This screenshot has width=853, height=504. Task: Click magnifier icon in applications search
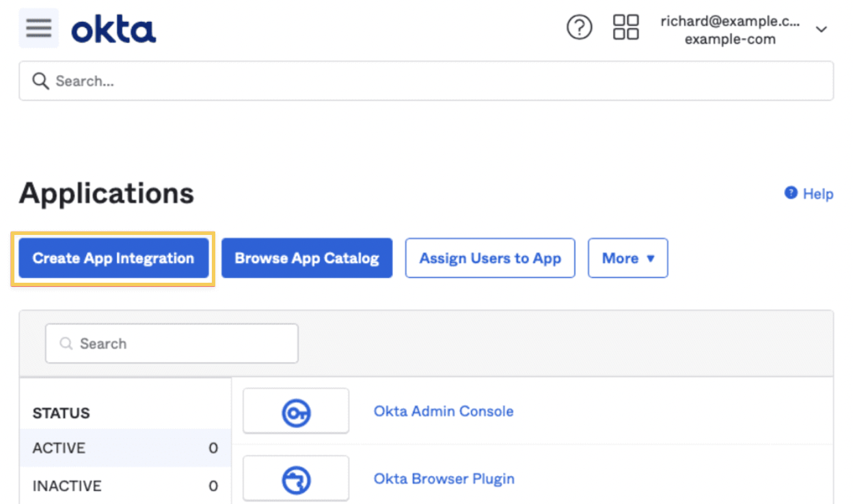tap(66, 344)
